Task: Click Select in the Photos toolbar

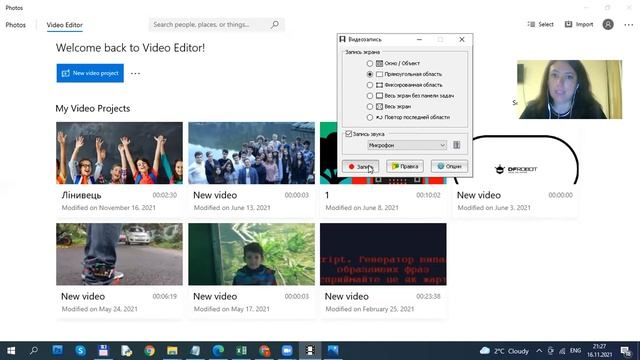Action: click(x=540, y=24)
